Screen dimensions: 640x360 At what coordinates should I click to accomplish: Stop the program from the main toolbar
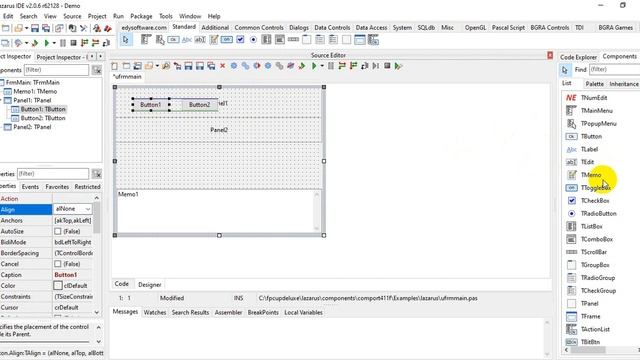73,43
